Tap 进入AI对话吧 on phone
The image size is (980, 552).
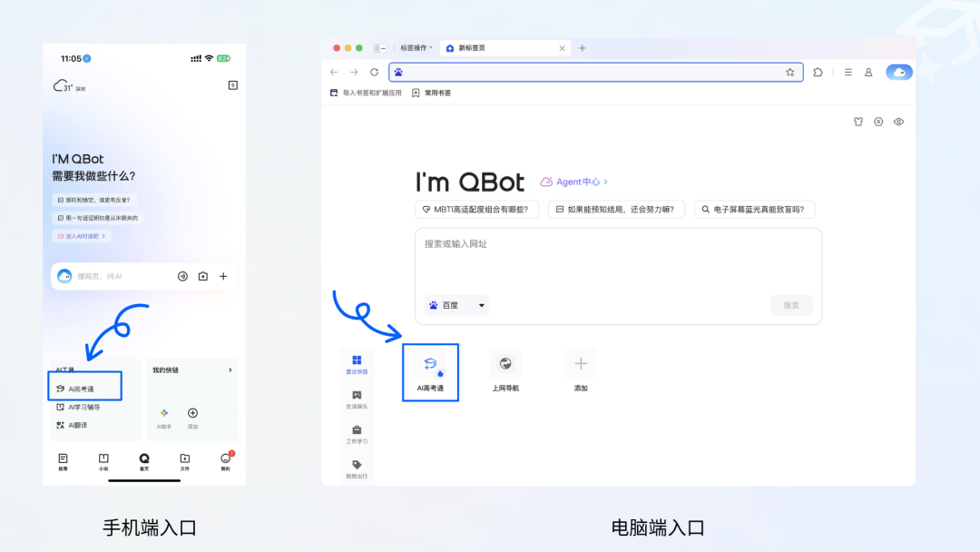pyautogui.click(x=82, y=236)
